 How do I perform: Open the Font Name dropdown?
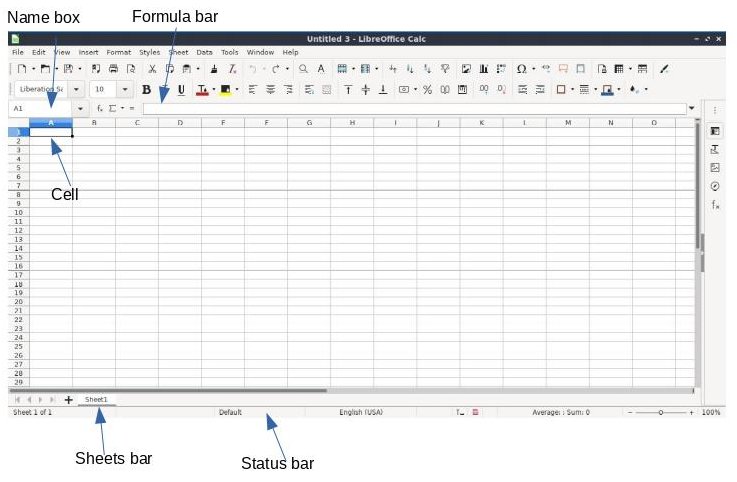coord(76,89)
